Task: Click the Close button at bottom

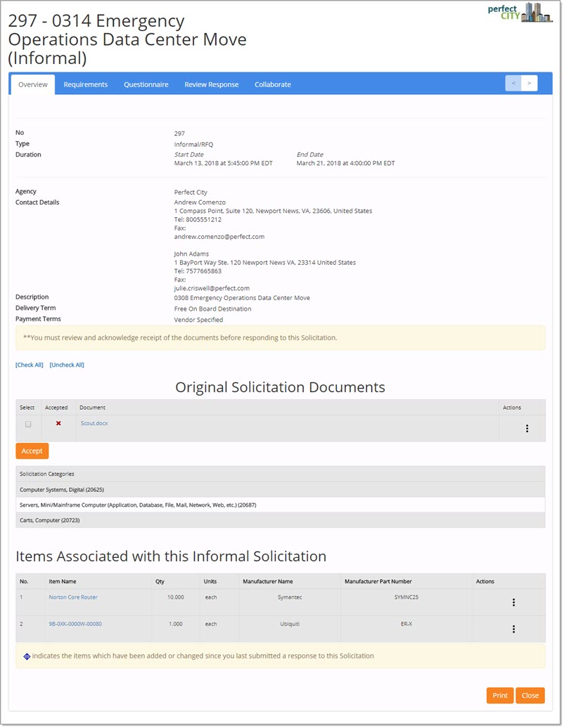Action: pyautogui.click(x=530, y=696)
